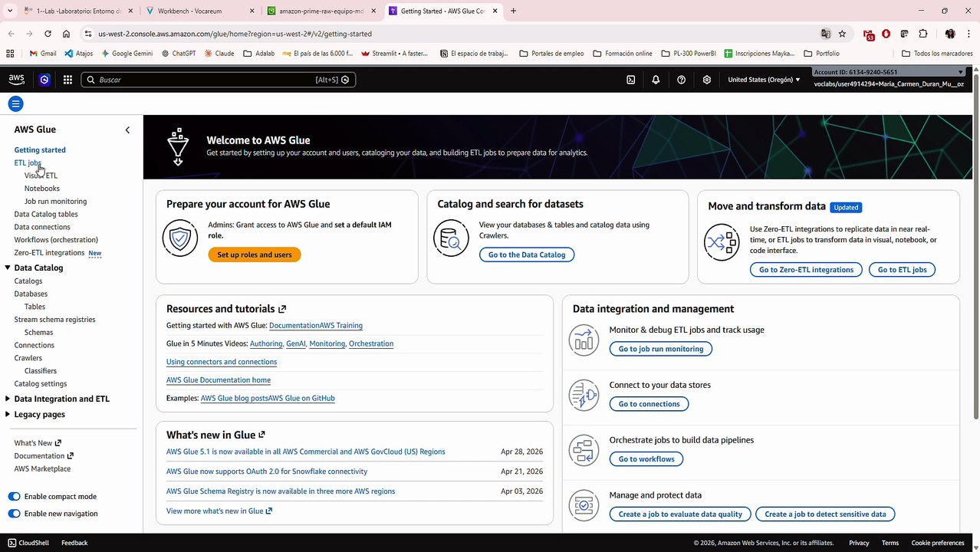Open the account dropdown showing Account ID
This screenshot has width=980, height=552.
[x=888, y=72]
